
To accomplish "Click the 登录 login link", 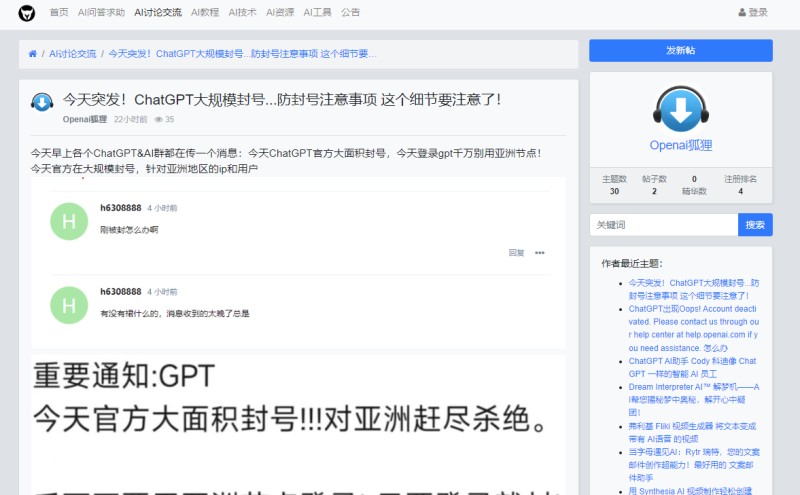I will pyautogui.click(x=753, y=12).
